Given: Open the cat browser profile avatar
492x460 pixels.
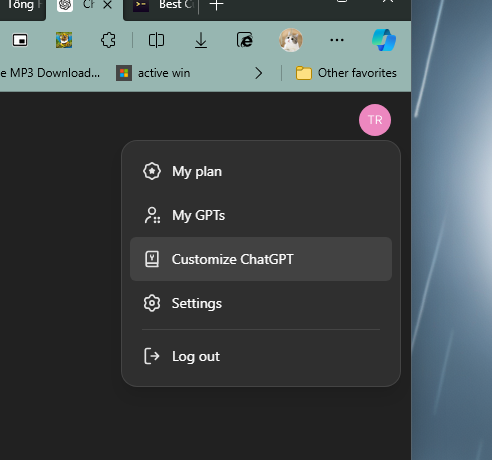Looking at the screenshot, I should tap(291, 40).
